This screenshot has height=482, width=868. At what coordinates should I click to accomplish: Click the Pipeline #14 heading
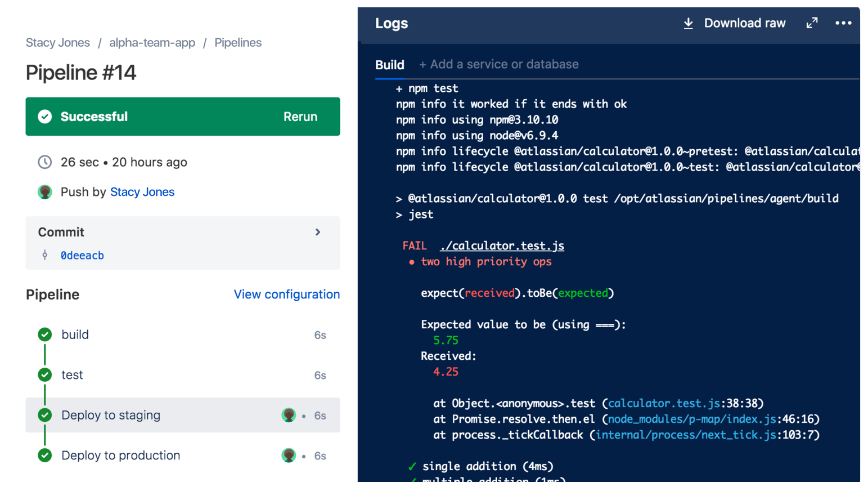81,73
